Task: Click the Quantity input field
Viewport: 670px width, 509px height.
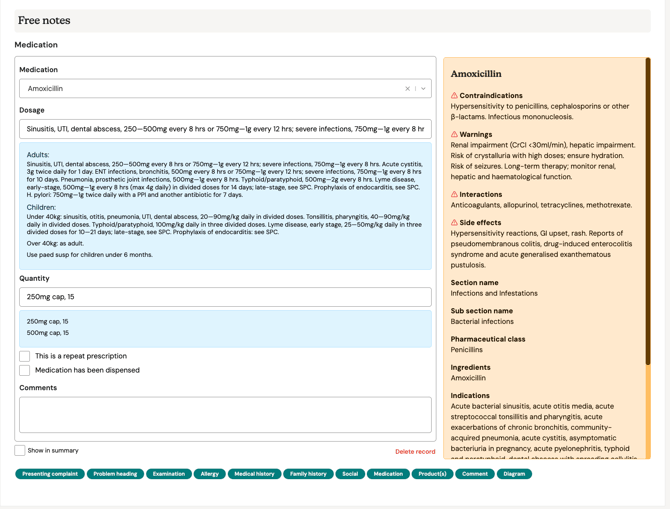Action: (225, 297)
